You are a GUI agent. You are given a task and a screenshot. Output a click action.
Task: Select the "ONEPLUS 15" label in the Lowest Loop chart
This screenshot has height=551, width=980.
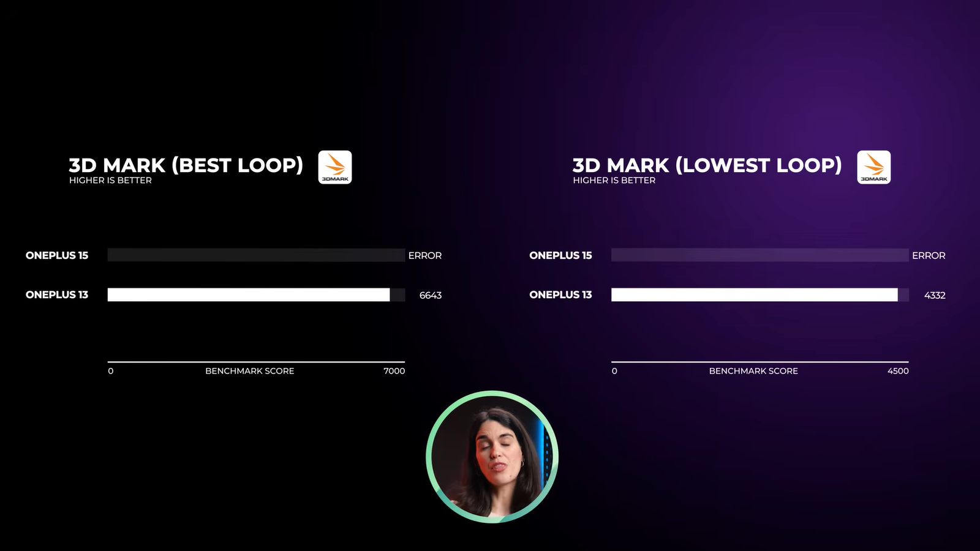tap(560, 255)
